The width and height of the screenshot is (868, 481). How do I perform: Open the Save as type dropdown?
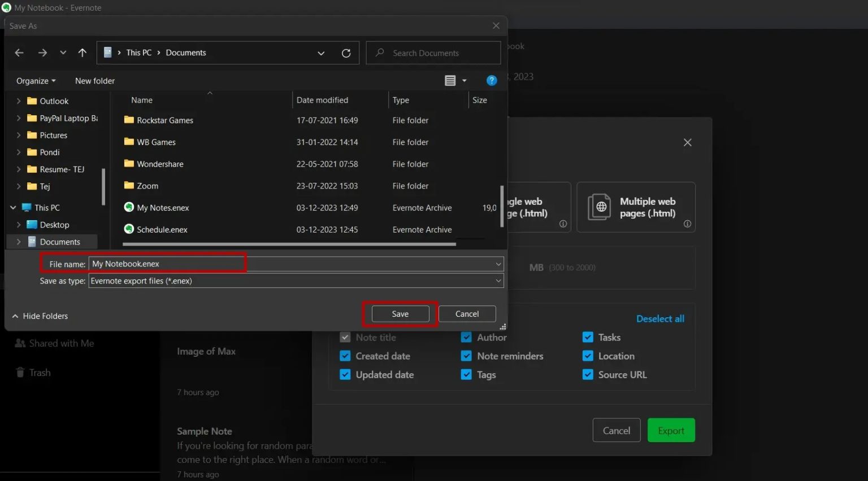point(498,281)
